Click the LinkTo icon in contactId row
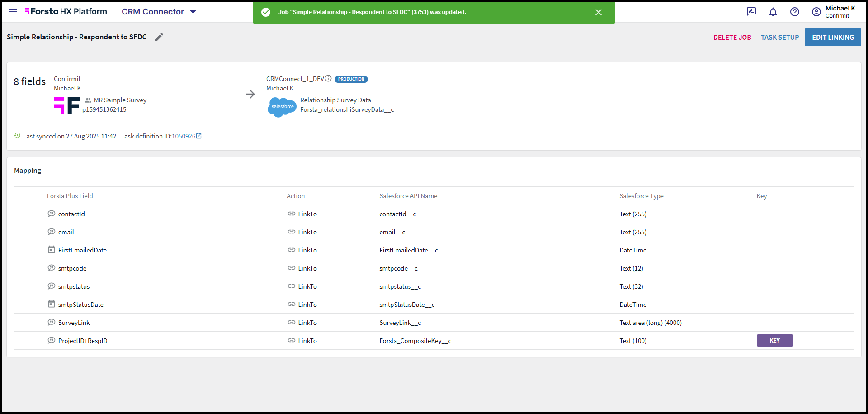Image resolution: width=868 pixels, height=414 pixels. (292, 214)
